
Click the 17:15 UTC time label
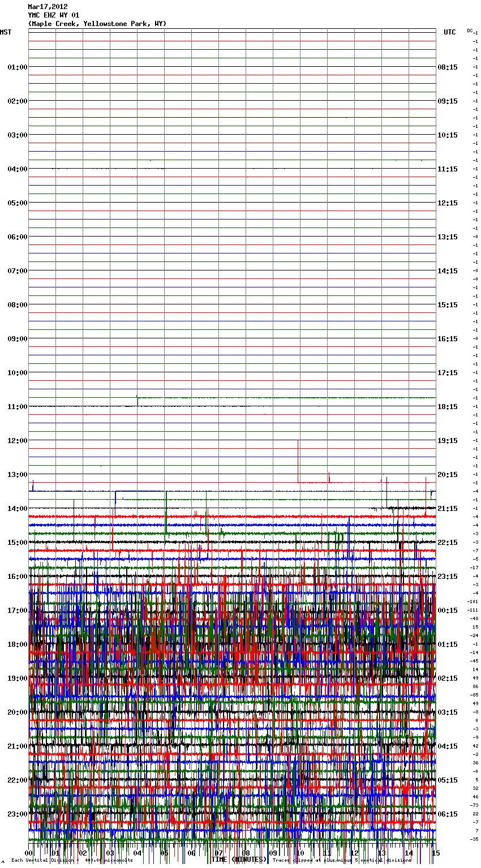point(448,373)
